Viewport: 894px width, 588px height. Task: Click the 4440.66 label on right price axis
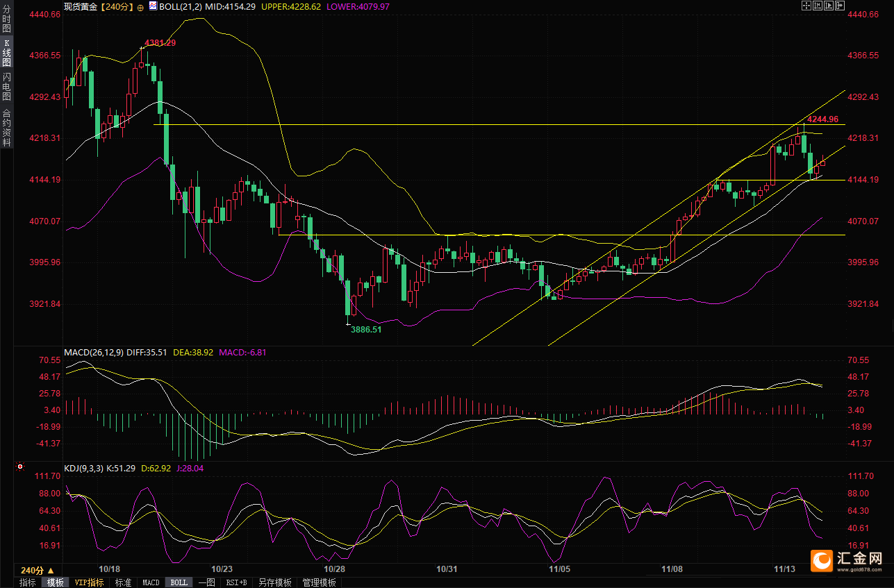point(865,14)
